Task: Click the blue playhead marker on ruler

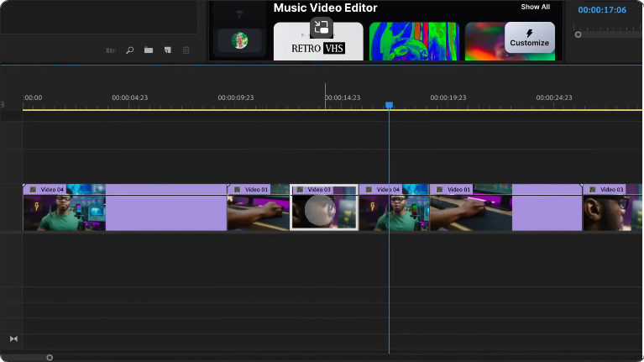Action: tap(389, 105)
